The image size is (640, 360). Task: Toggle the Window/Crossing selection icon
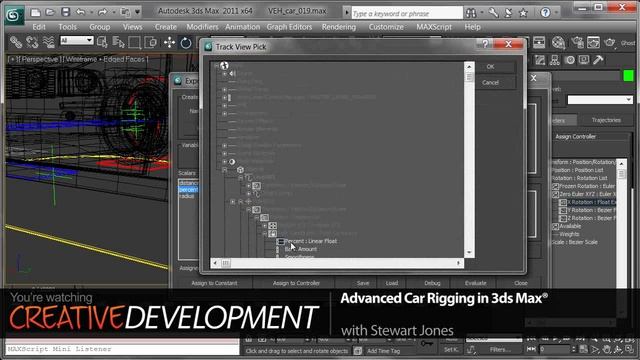pos(150,42)
